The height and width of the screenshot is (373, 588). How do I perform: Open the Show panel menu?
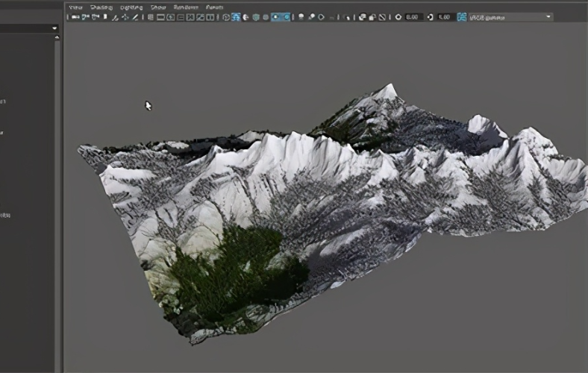point(158,7)
